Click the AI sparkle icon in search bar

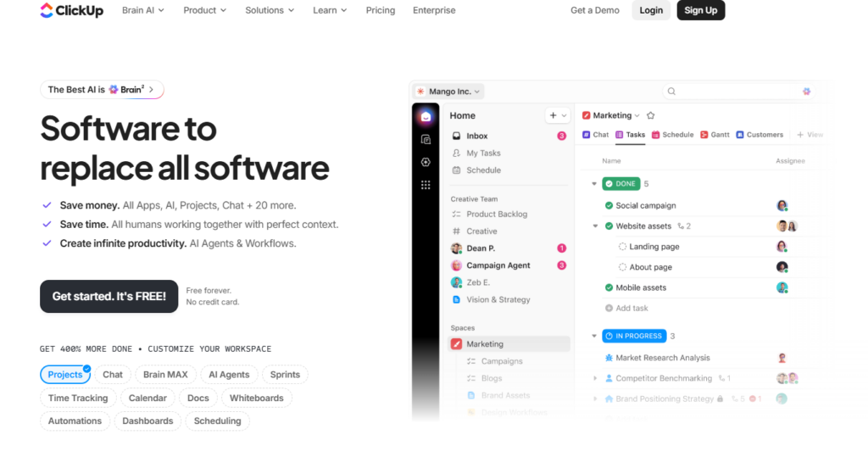[806, 92]
